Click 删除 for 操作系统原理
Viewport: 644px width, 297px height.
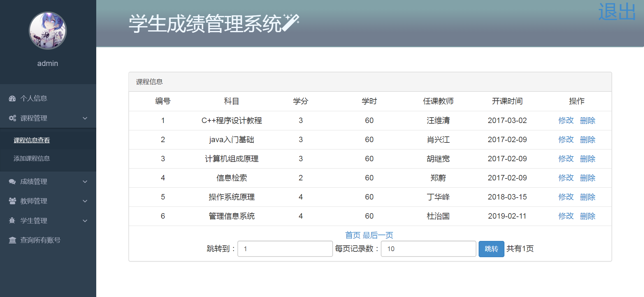point(588,197)
